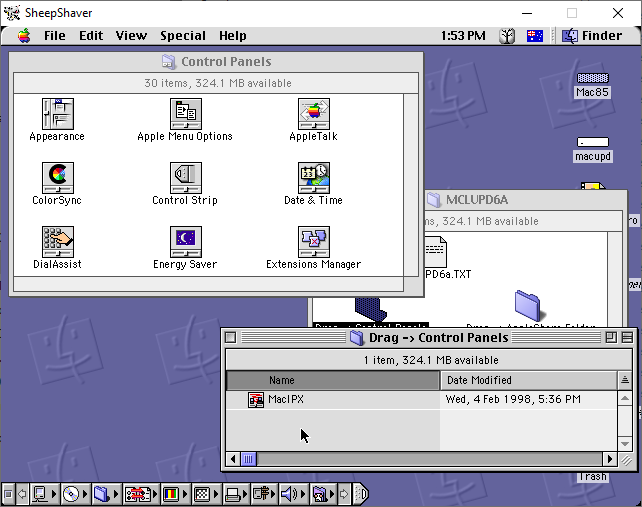Toggle the sort order button beside Date Modified
642x507 pixels.
click(625, 380)
